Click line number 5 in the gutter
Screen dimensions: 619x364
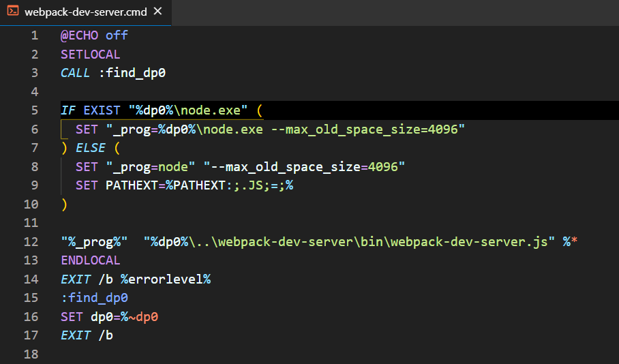click(35, 110)
